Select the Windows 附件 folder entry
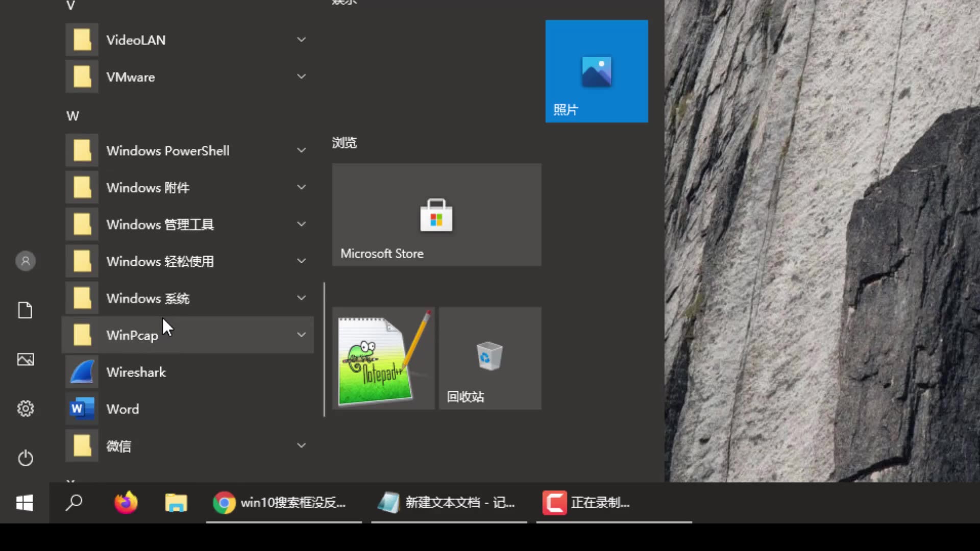Viewport: 980px width, 551px height. (x=148, y=187)
